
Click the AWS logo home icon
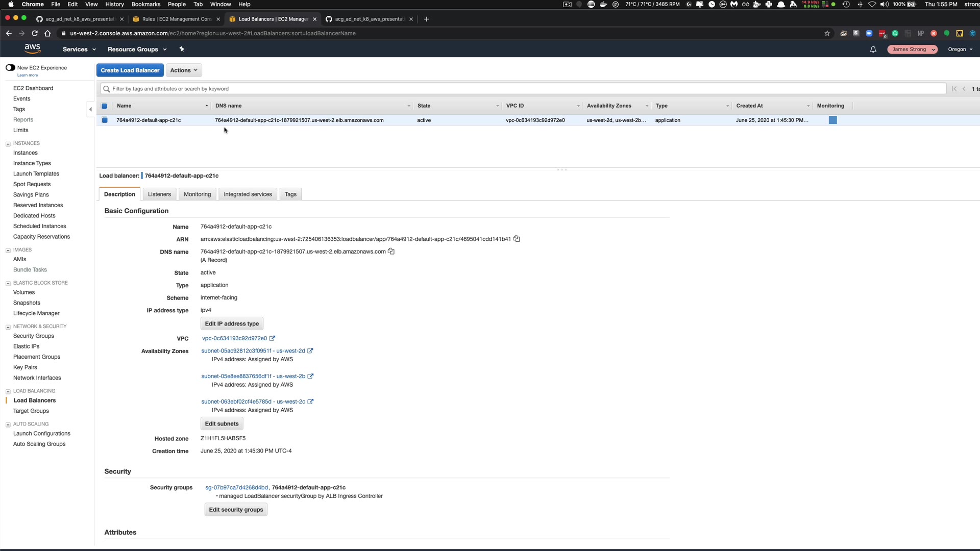[x=32, y=48]
